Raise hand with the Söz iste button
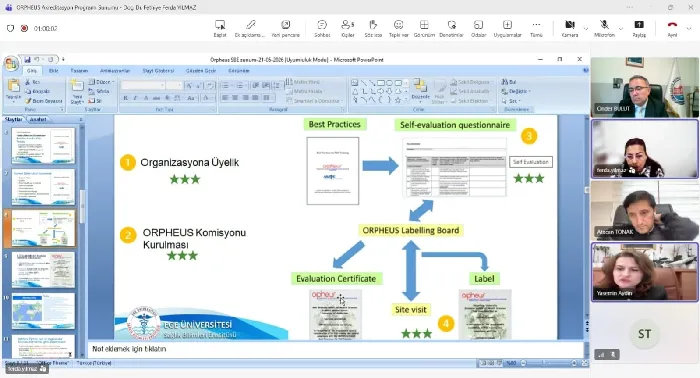The height and width of the screenshot is (378, 700). [x=373, y=28]
